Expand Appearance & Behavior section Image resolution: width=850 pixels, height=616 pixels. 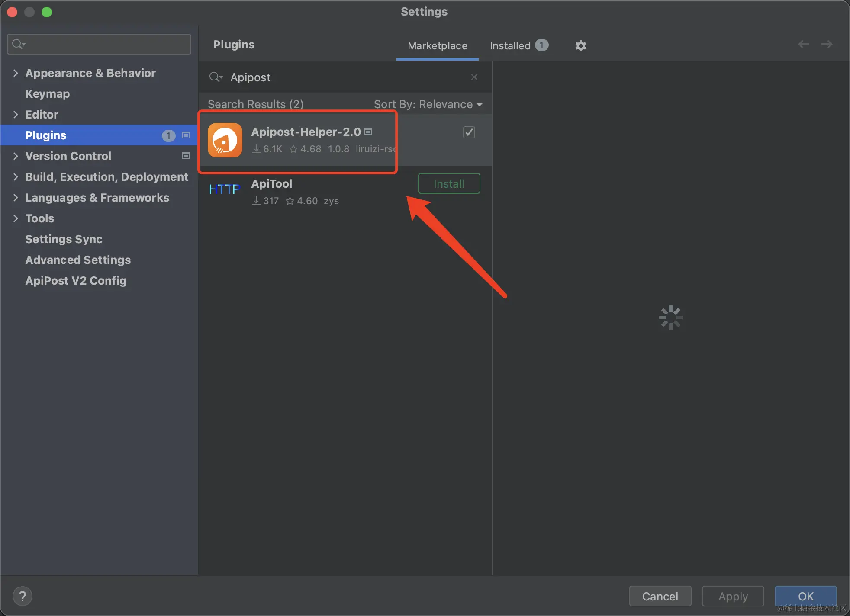click(x=16, y=73)
